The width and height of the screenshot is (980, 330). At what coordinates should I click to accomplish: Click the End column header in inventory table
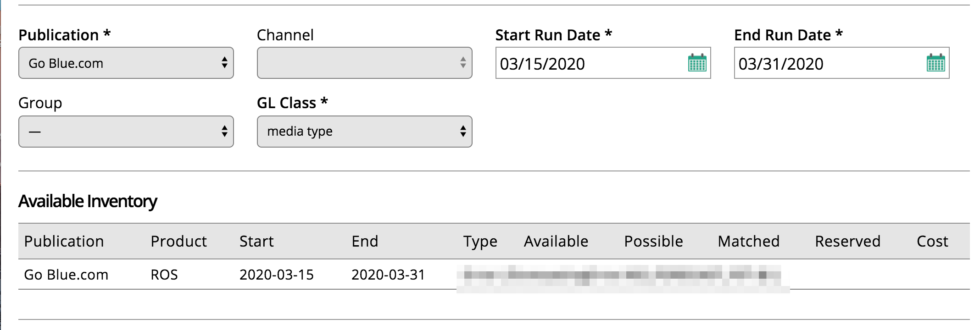point(365,241)
